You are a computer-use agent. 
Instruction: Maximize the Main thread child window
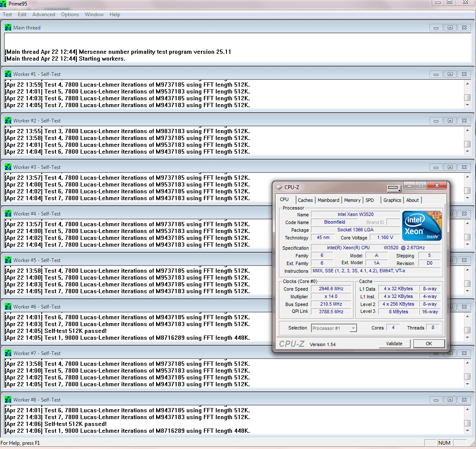[450, 28]
